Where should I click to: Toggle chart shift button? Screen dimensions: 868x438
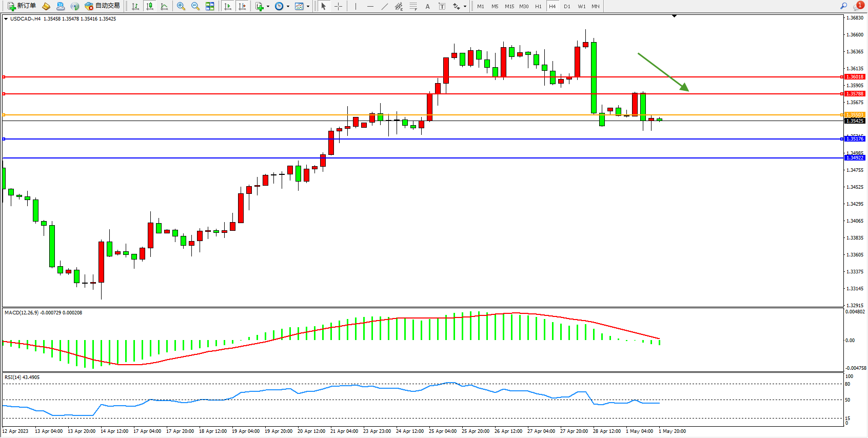[x=242, y=6]
